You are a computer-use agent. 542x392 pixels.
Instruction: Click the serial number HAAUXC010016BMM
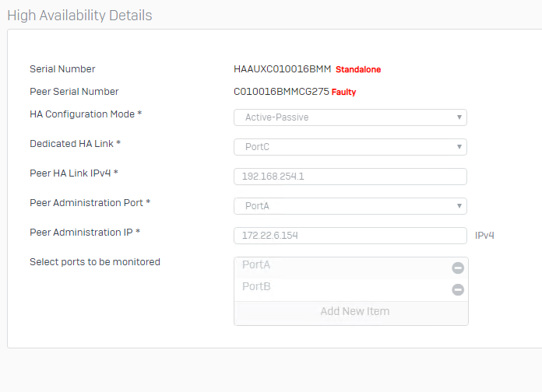[283, 69]
